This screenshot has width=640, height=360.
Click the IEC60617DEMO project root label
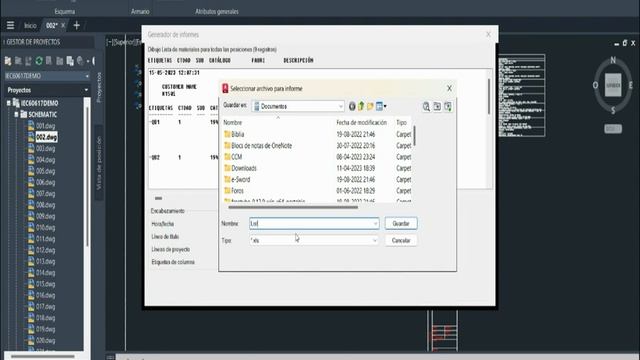pyautogui.click(x=40, y=103)
